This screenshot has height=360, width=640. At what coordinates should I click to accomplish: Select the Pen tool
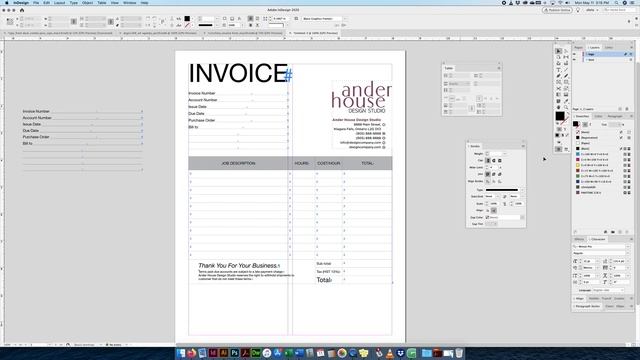[x=559, y=76]
